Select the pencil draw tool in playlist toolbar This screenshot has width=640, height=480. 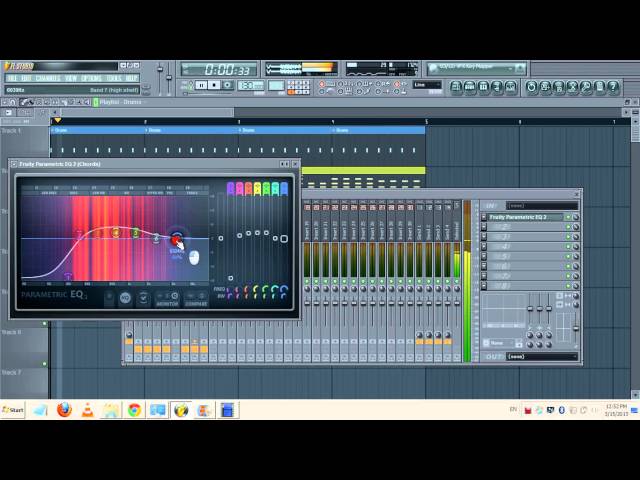pos(24,102)
